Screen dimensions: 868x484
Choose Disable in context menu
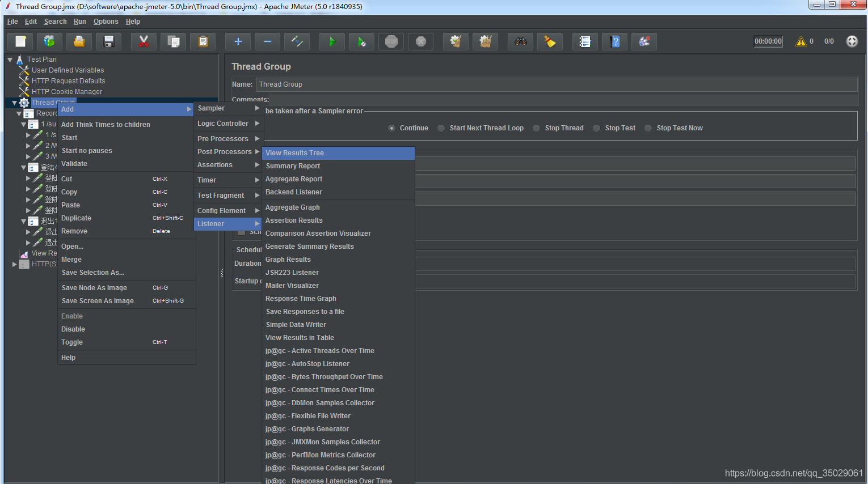[126, 329]
